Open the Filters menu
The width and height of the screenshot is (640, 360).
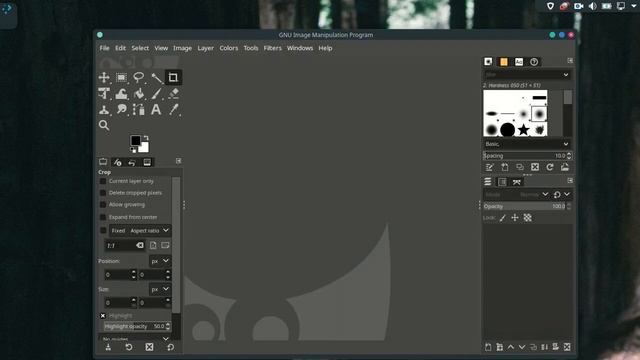click(x=273, y=48)
